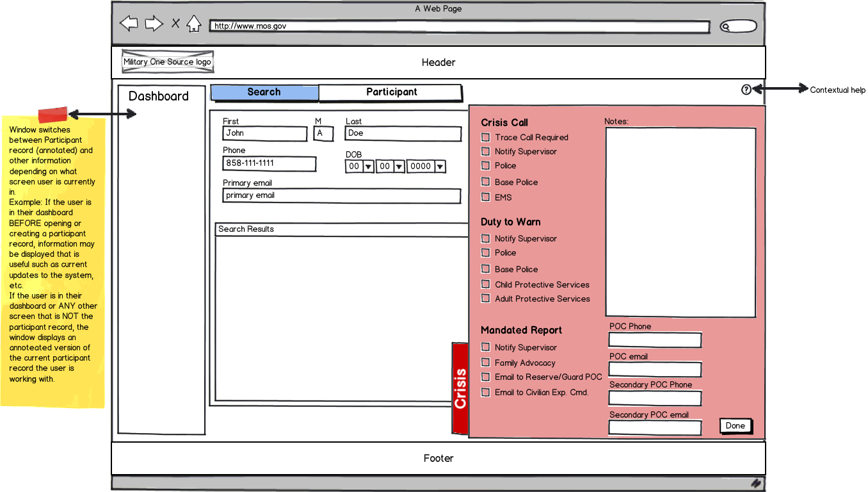
Task: Click the Done button
Action: [735, 426]
